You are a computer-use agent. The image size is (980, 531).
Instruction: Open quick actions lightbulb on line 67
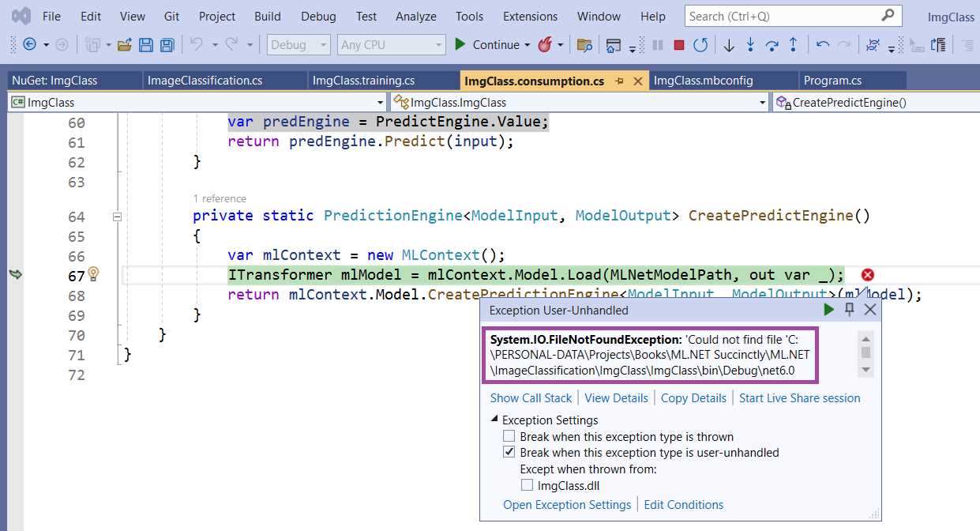pyautogui.click(x=94, y=274)
